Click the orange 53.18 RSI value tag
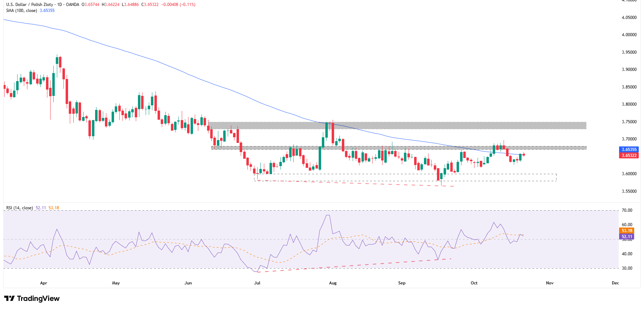Viewport: 644px width, 309px height. coord(627,231)
